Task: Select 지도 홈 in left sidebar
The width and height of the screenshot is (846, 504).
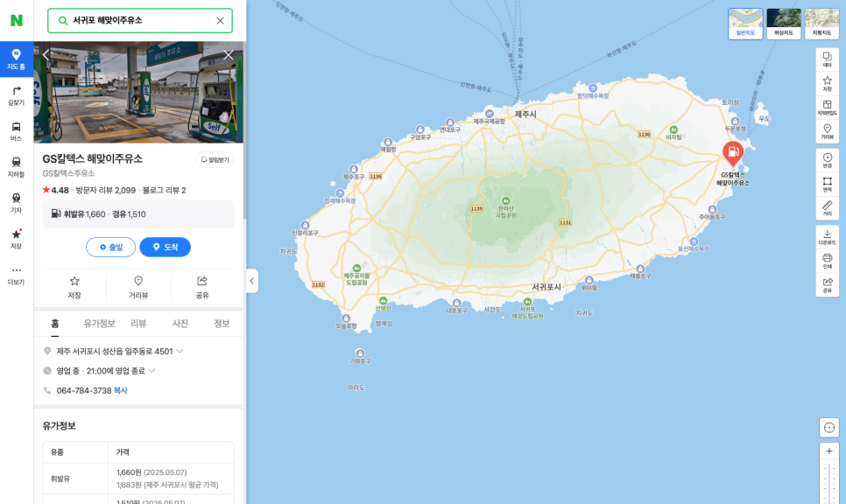Action: point(16,59)
